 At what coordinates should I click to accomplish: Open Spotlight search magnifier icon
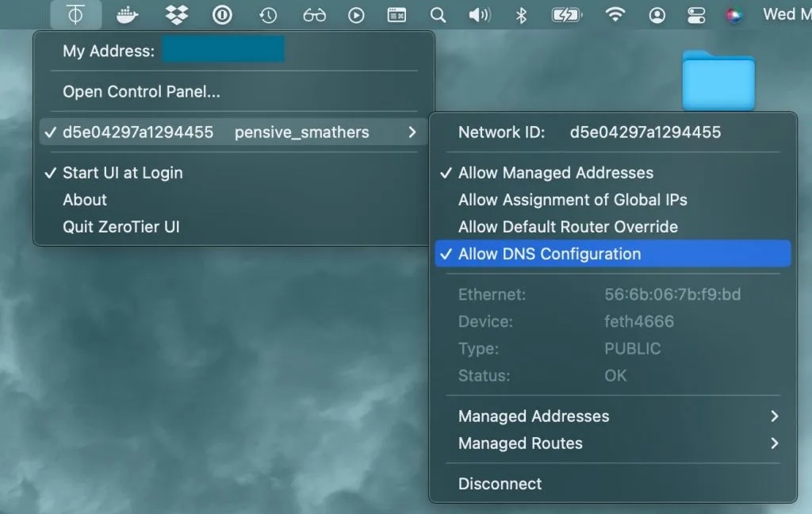tap(438, 15)
